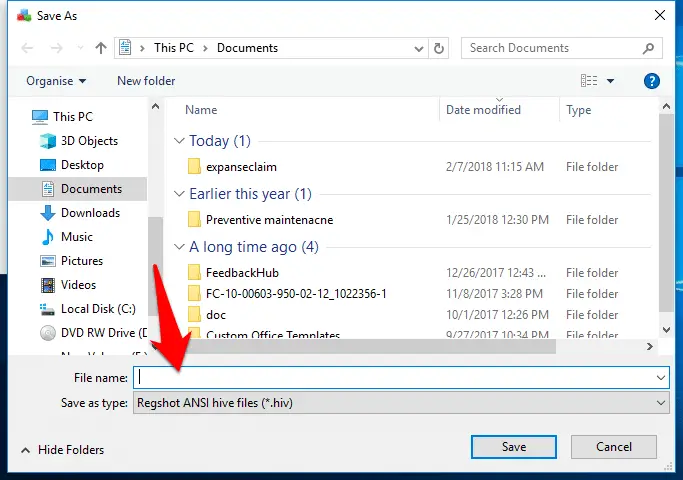Collapse the Today (1) group

(x=179, y=140)
